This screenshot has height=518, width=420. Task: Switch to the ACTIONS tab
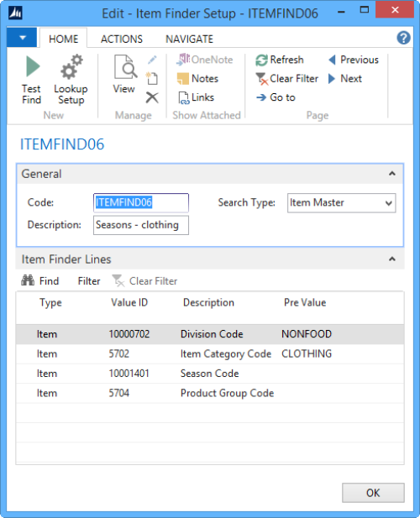[122, 39]
